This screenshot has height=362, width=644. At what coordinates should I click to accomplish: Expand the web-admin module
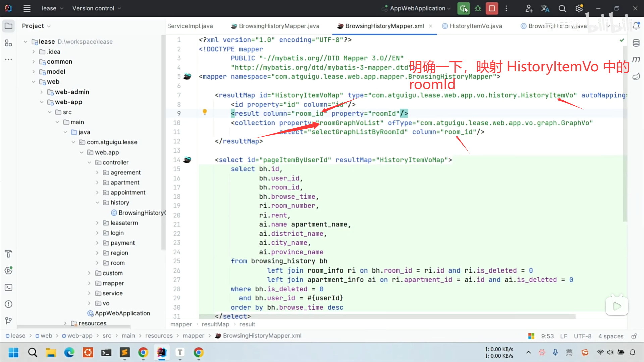[x=41, y=92]
